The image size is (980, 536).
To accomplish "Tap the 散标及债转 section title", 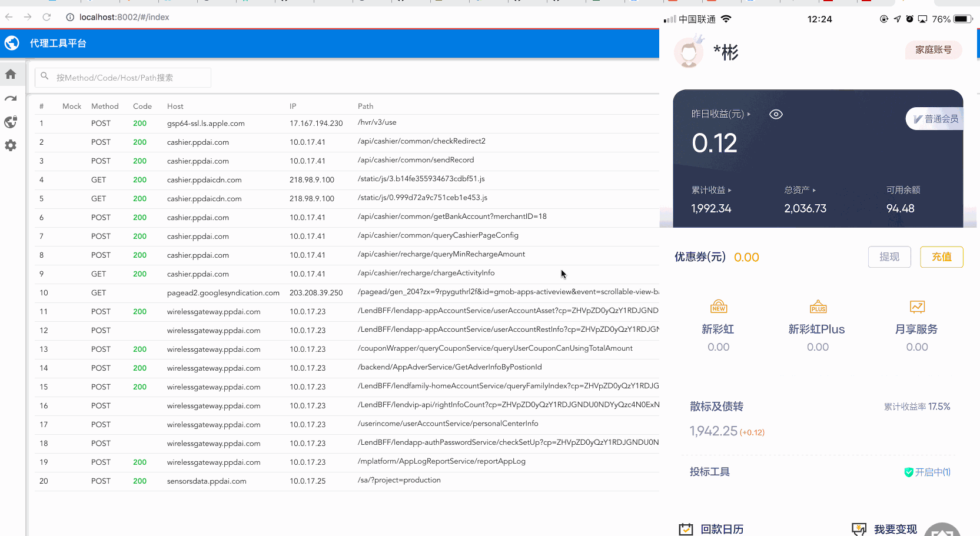I will tap(716, 407).
